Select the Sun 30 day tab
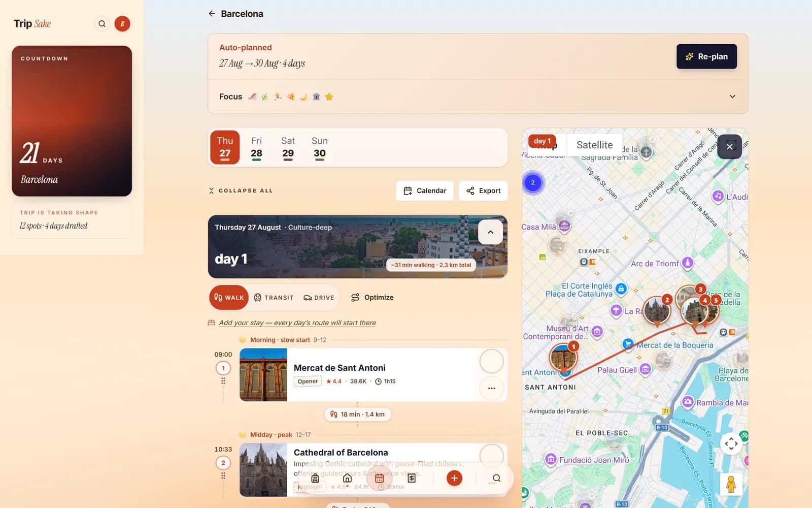Screen dimensions: 812x508 pyautogui.click(x=320, y=147)
